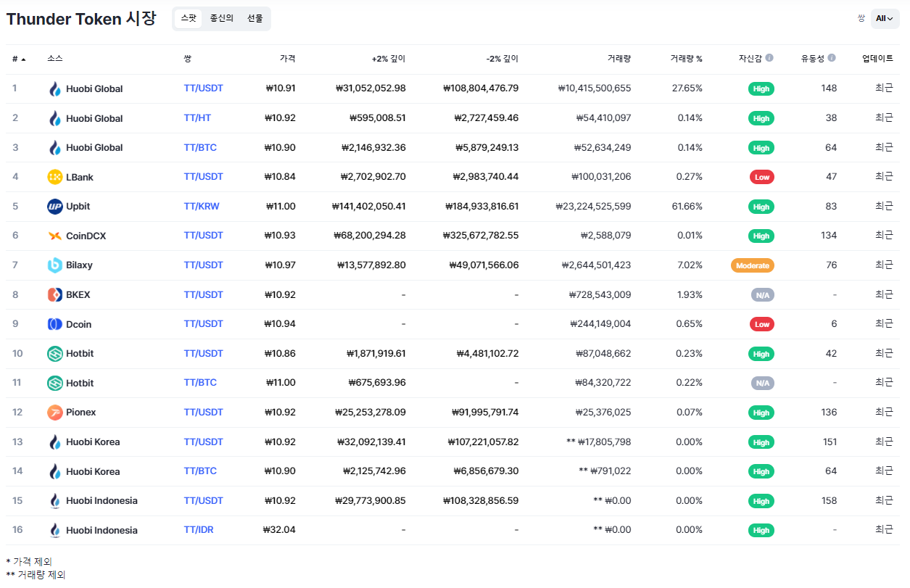Click the ** 거래량 제외 footnote
The width and height of the screenshot is (910, 588).
[x=36, y=575]
